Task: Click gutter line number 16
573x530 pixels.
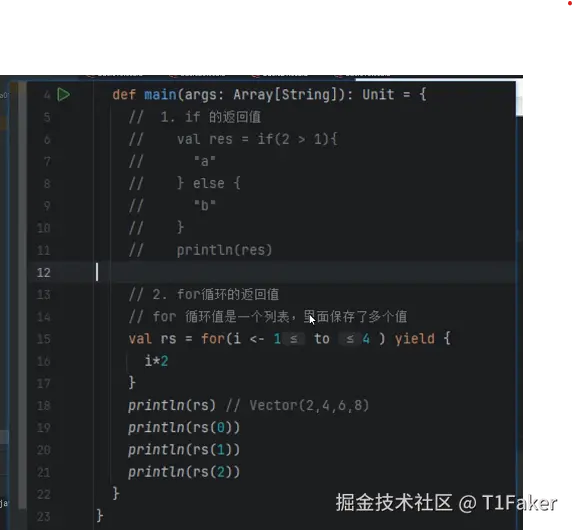Action: point(43,361)
